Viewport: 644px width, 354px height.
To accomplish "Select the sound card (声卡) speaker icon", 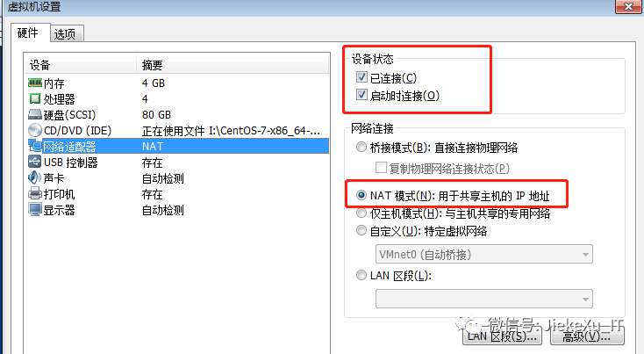I will click(x=35, y=177).
